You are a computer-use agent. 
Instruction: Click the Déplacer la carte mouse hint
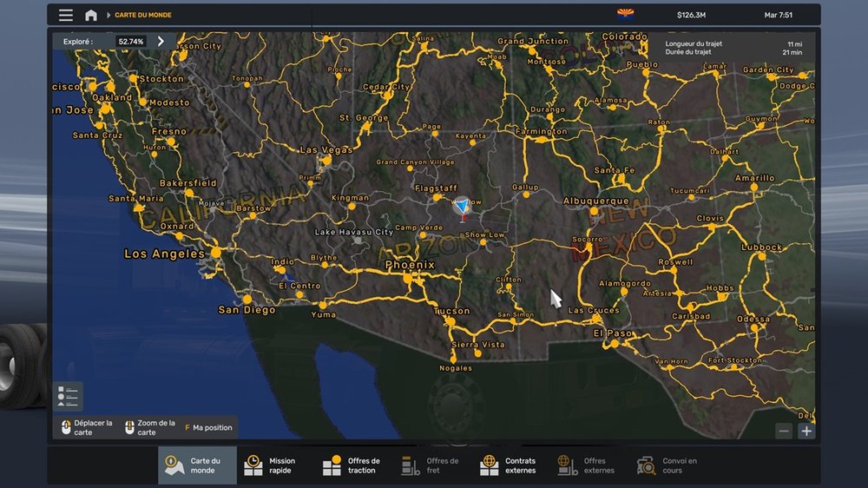(87, 427)
